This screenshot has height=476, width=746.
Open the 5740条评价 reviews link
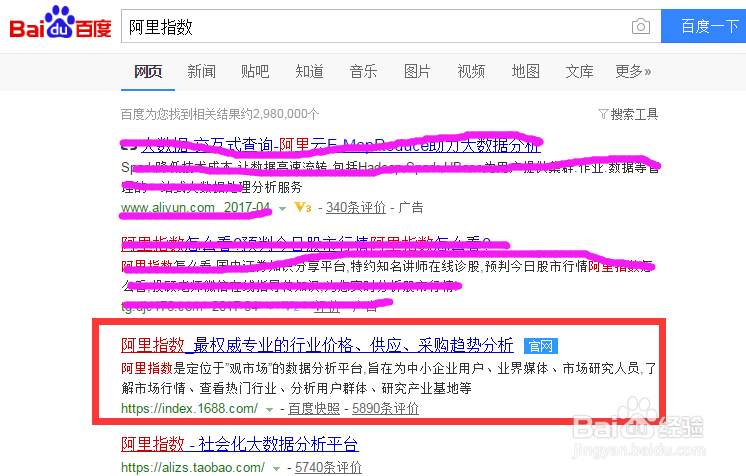point(328,467)
